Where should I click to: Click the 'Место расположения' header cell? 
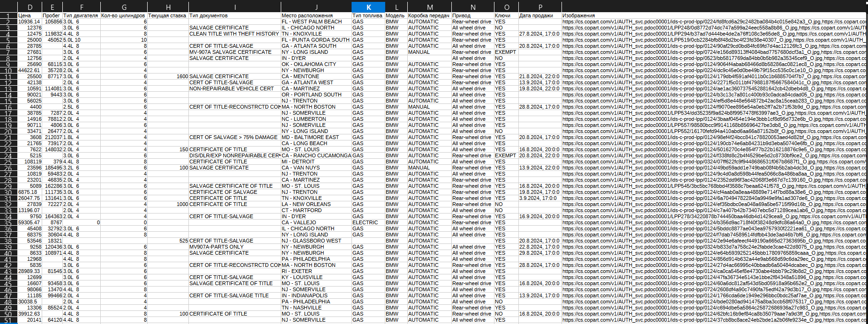point(316,15)
